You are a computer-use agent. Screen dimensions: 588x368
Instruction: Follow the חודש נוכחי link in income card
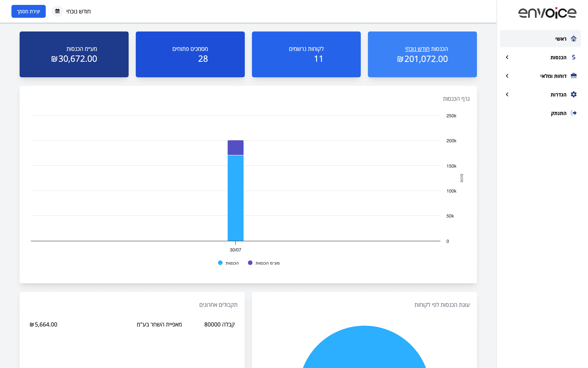click(417, 49)
